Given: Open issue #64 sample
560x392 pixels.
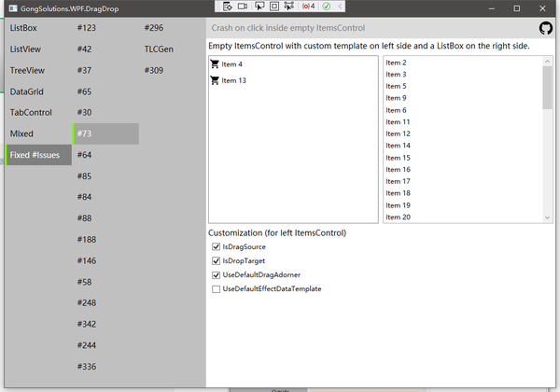Looking at the screenshot, I should point(105,155).
